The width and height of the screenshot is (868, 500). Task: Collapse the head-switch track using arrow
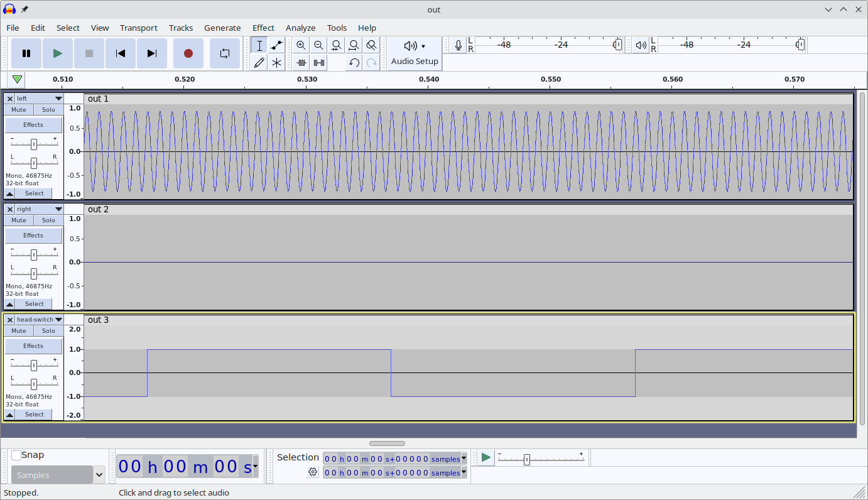[x=10, y=415]
